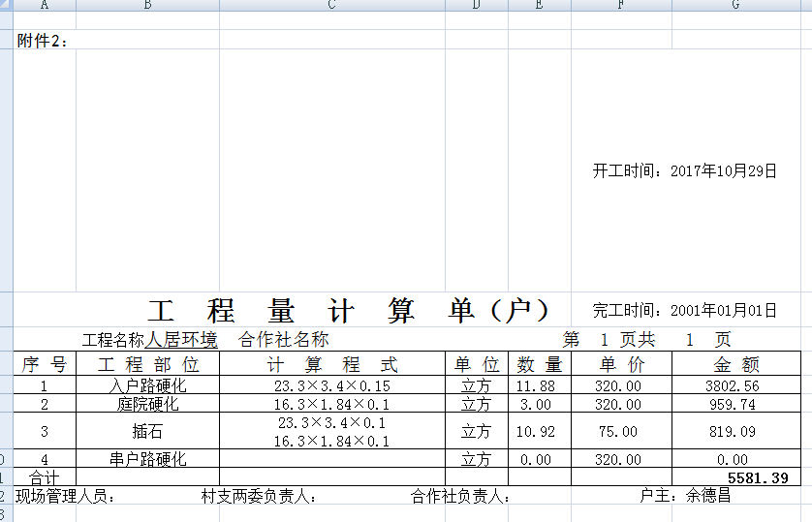Select column C header
Viewport: 812px width, 522px height.
(x=332, y=5)
